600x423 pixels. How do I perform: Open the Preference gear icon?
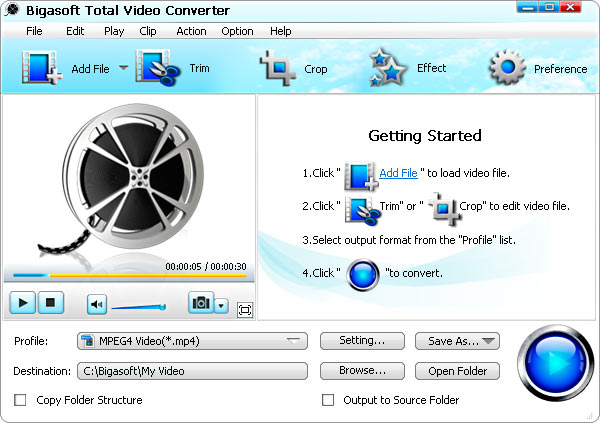pos(507,68)
